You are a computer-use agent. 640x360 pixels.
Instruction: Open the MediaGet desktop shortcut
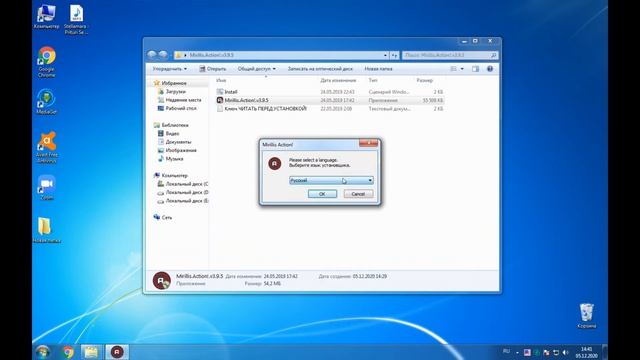coord(46,102)
